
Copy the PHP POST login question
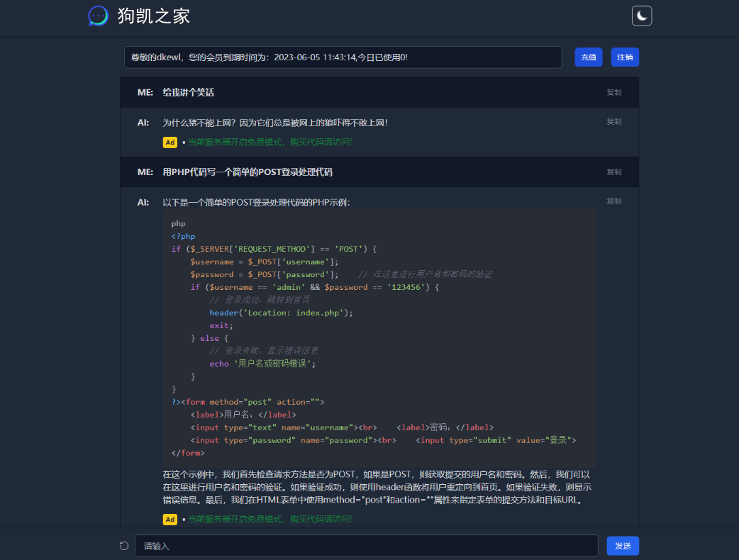pos(613,172)
